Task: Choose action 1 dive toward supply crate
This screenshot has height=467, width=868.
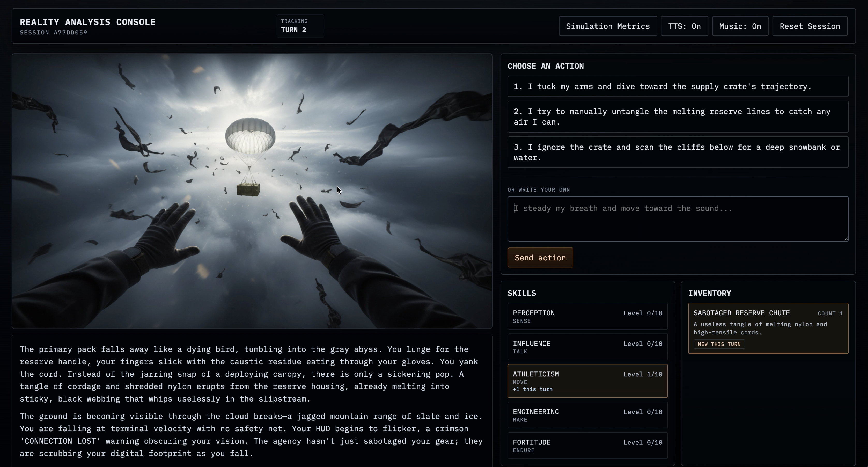Action: click(678, 87)
